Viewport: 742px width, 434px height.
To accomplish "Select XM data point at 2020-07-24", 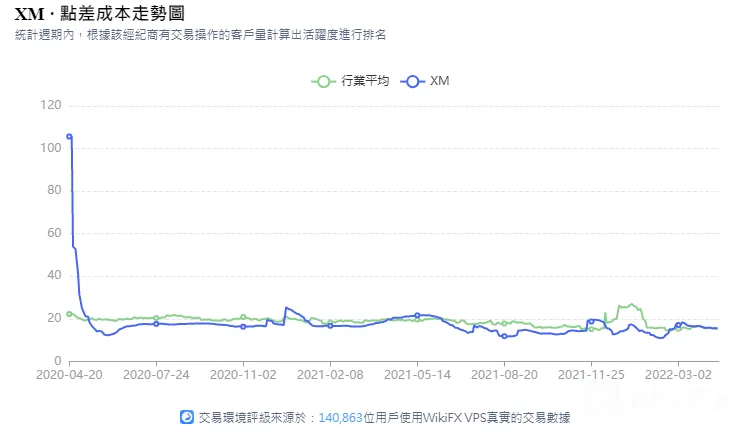I will click(x=157, y=324).
